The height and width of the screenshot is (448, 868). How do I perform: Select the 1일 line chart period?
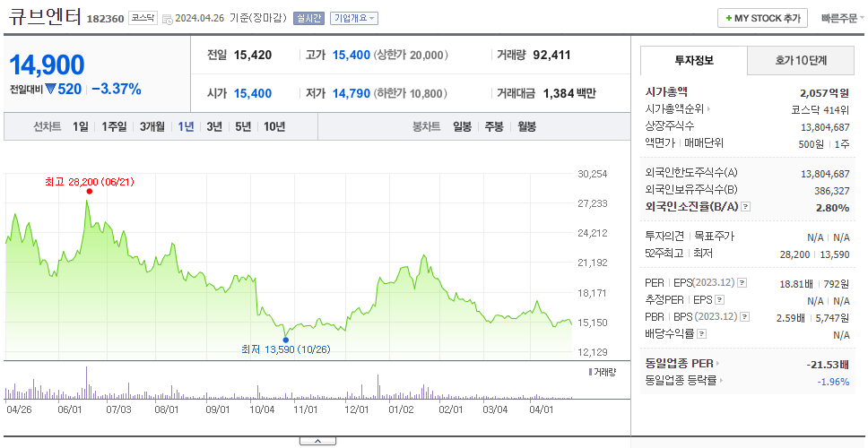81,126
